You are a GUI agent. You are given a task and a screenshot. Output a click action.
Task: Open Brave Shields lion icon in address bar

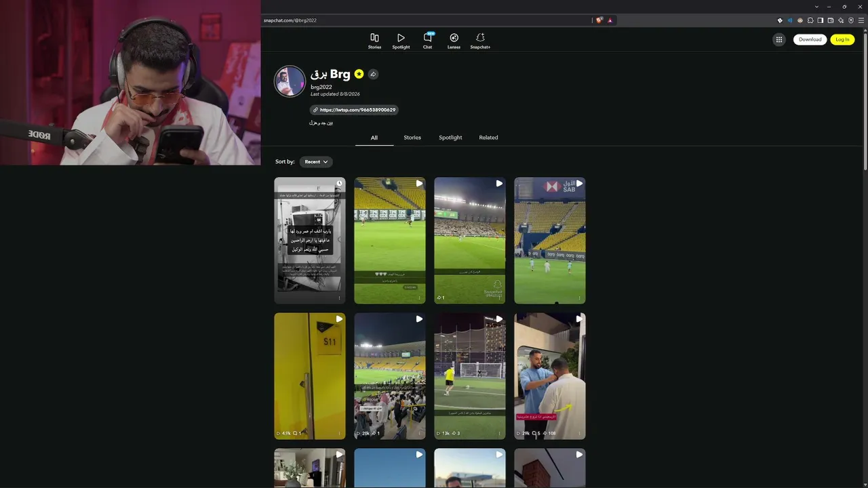[x=599, y=20]
